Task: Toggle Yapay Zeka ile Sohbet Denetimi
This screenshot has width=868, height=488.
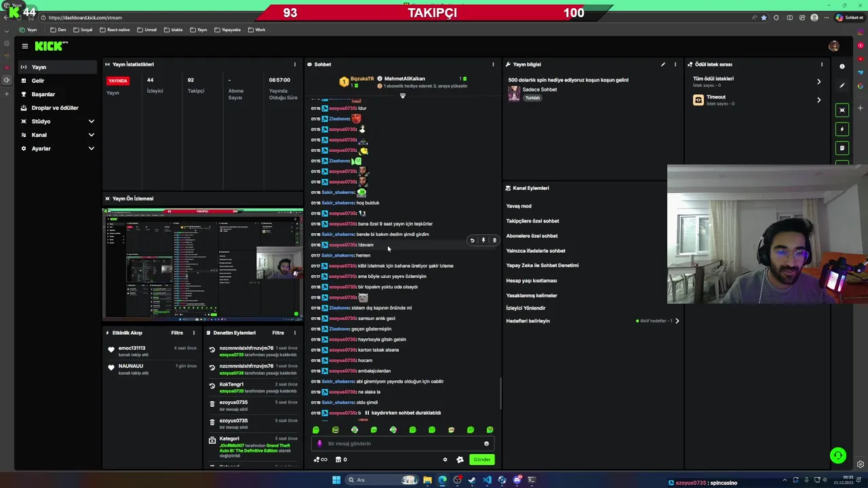Action: coord(542,266)
